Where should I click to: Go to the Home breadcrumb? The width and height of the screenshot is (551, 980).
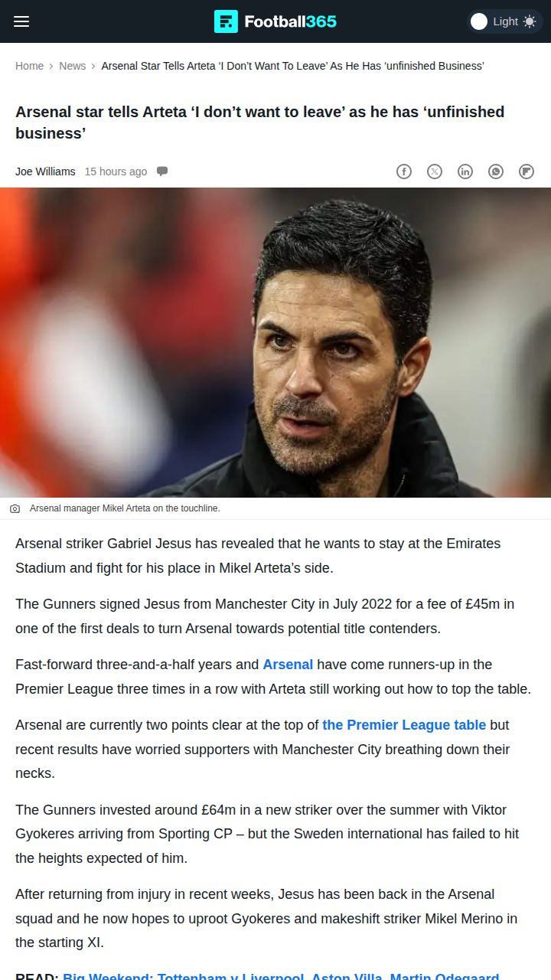29,66
